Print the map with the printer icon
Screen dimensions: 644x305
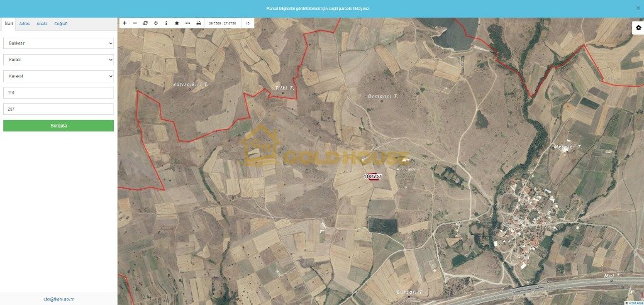pos(199,23)
